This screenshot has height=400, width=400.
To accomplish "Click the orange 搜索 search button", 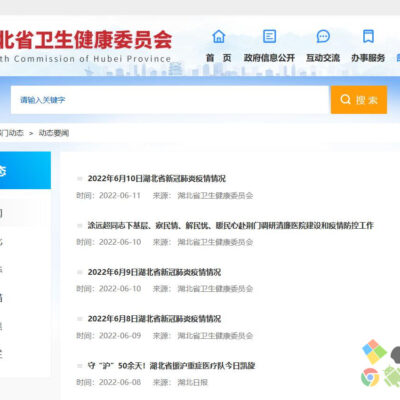I will click(x=359, y=100).
